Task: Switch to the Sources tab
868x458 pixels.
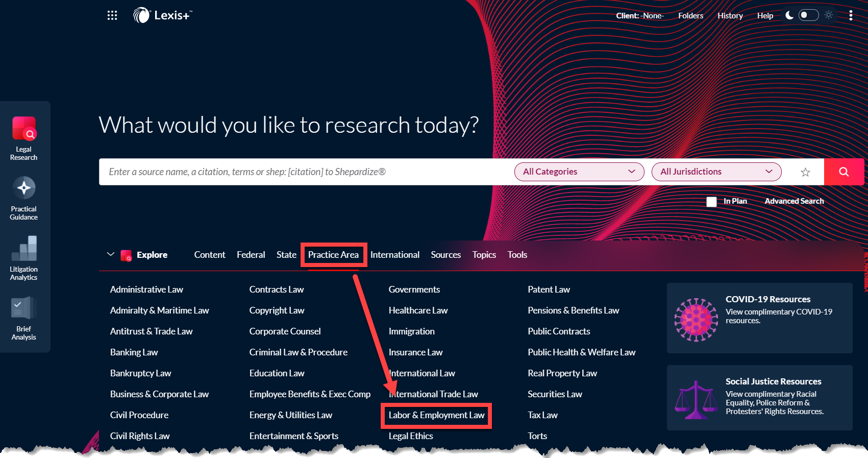Action: click(x=446, y=255)
